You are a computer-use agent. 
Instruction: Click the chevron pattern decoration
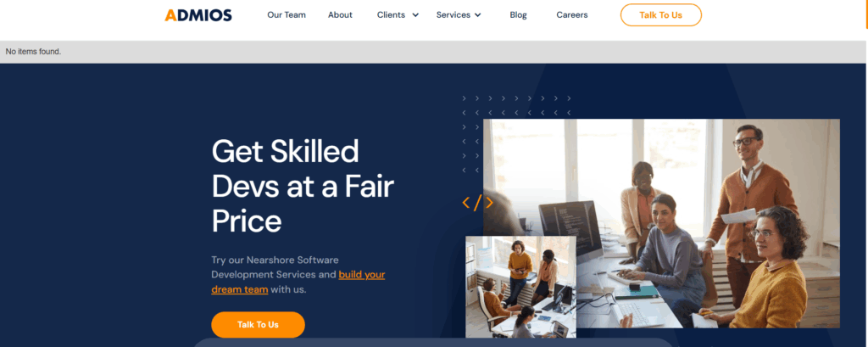pos(516,133)
